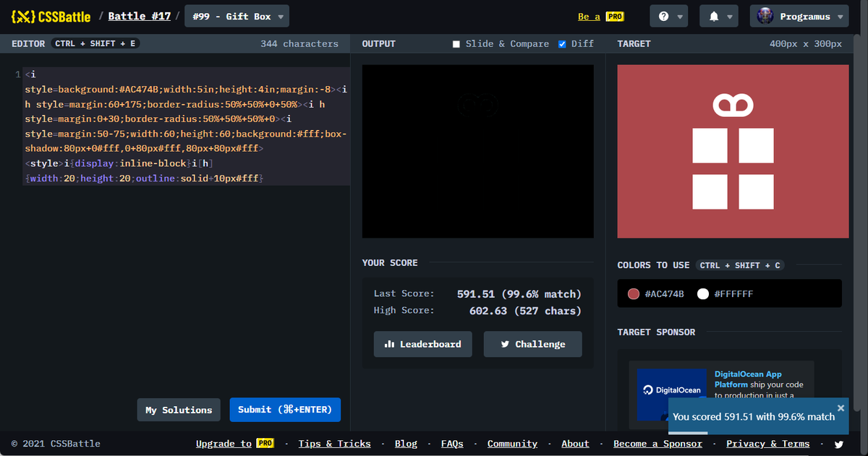
Task: Click the DigitalOcean sponsor logo
Action: pyautogui.click(x=672, y=390)
